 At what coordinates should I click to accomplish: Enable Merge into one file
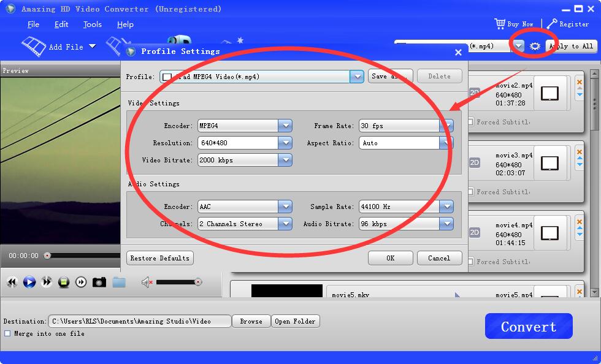click(7, 333)
